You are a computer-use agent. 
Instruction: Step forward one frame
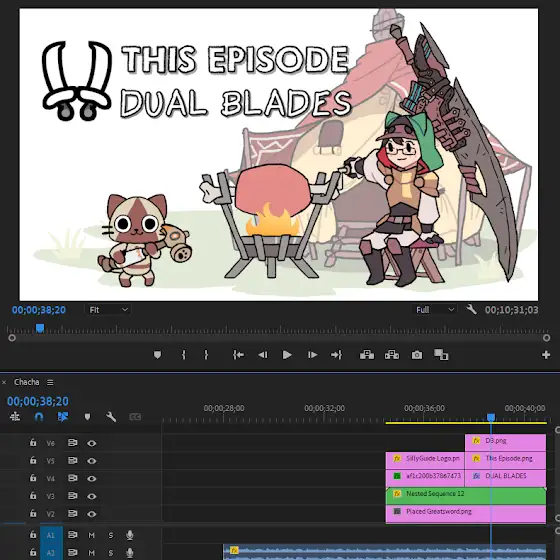(x=312, y=355)
